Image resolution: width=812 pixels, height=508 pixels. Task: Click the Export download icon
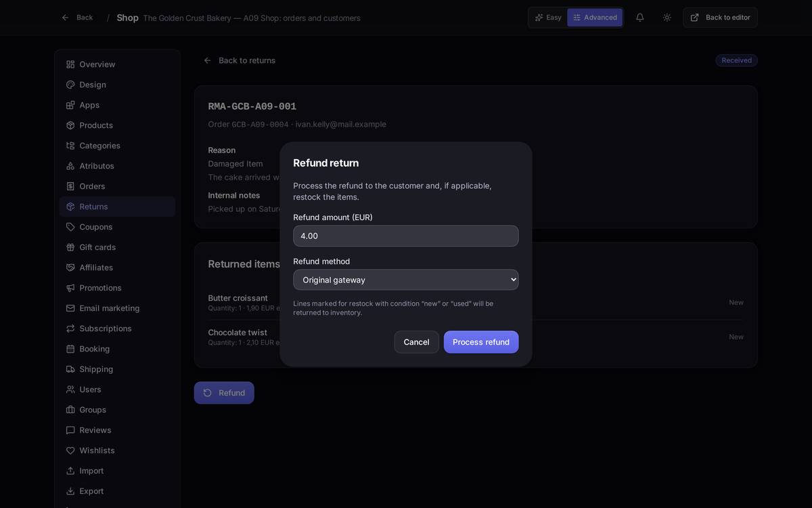(x=70, y=491)
